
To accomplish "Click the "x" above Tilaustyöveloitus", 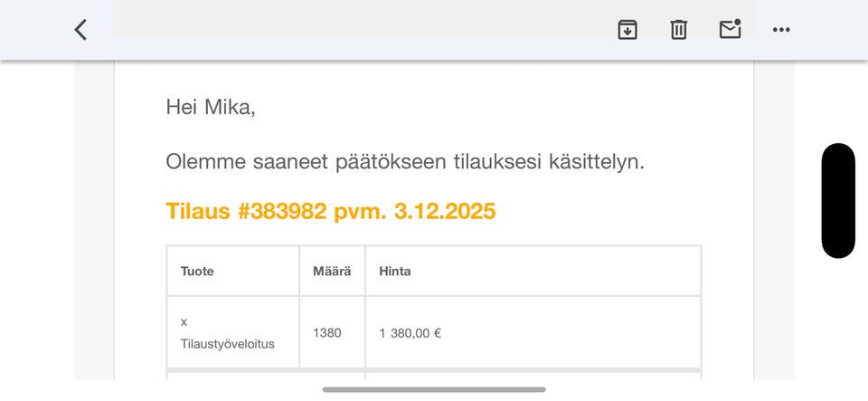I will pyautogui.click(x=184, y=321).
